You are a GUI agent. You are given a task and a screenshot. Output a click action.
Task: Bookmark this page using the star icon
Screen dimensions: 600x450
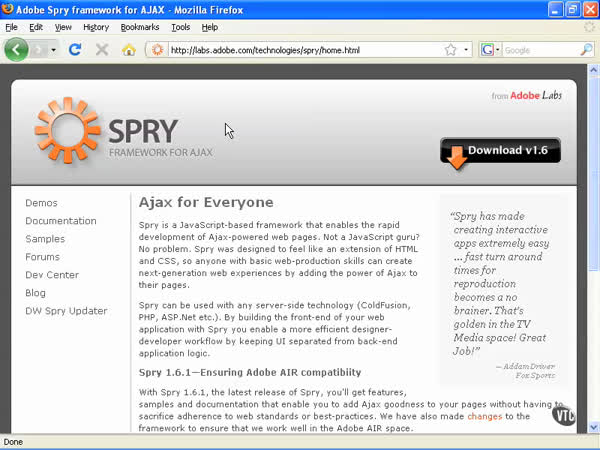450,49
